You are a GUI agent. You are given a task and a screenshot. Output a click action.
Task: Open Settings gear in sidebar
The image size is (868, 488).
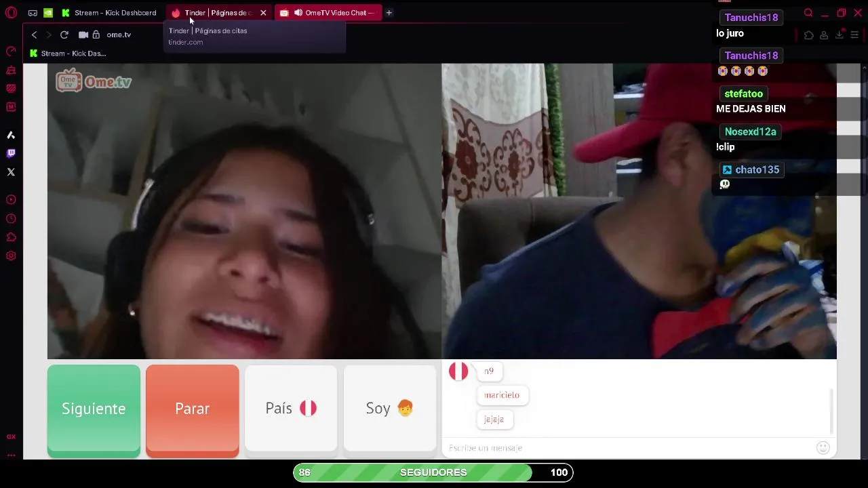pos(11,256)
